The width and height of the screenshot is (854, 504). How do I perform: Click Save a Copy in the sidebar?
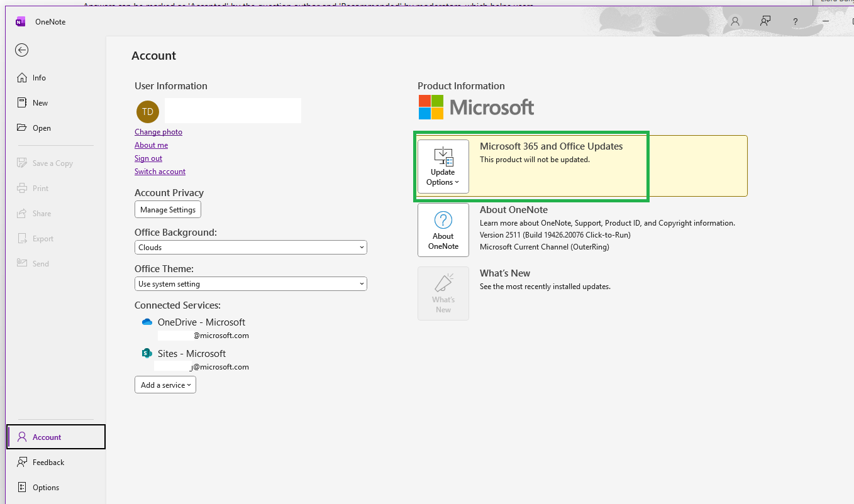56,163
